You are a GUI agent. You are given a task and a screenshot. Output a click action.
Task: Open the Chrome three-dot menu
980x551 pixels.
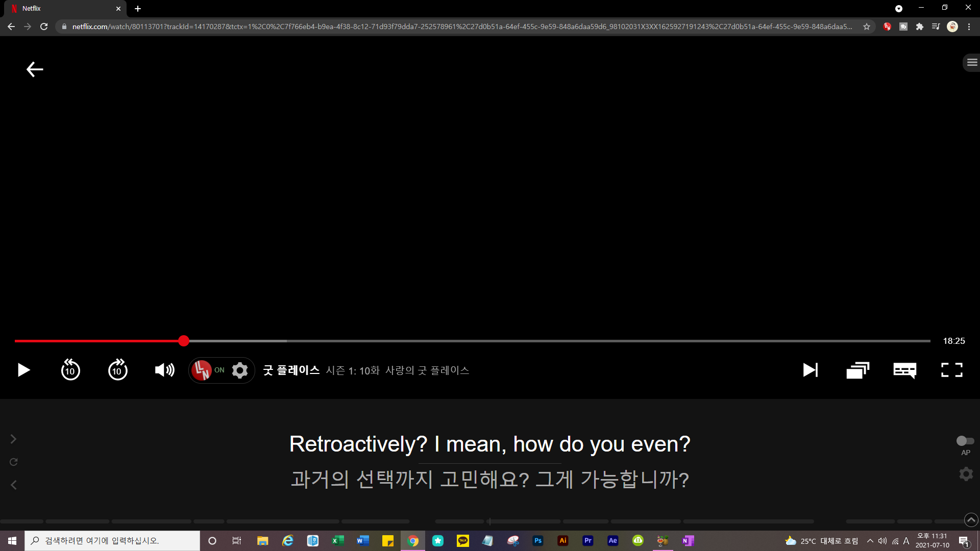coord(969,27)
